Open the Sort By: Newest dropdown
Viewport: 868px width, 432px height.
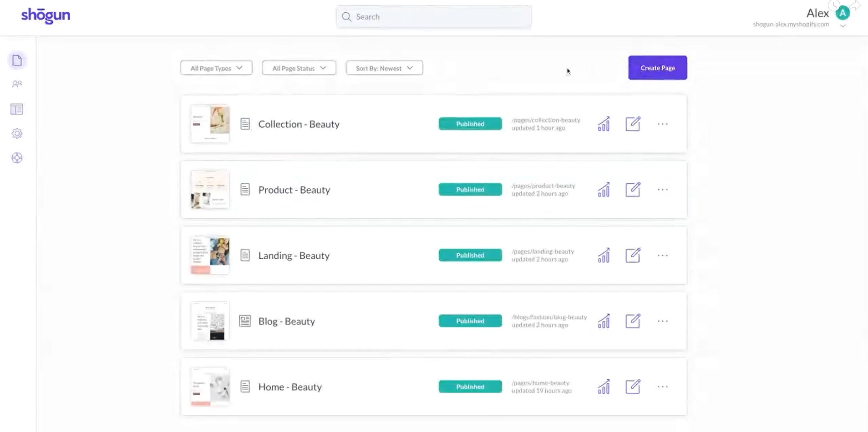click(384, 68)
